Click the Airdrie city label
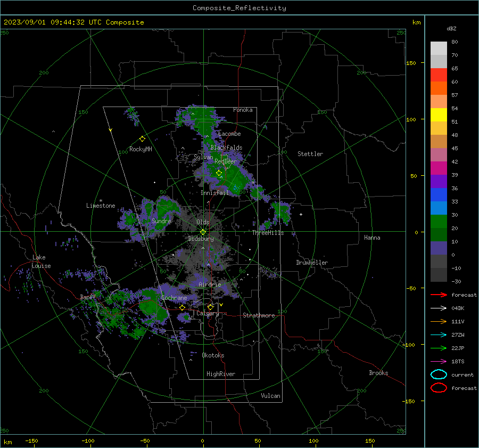This screenshot has width=479, height=448. coord(210,284)
